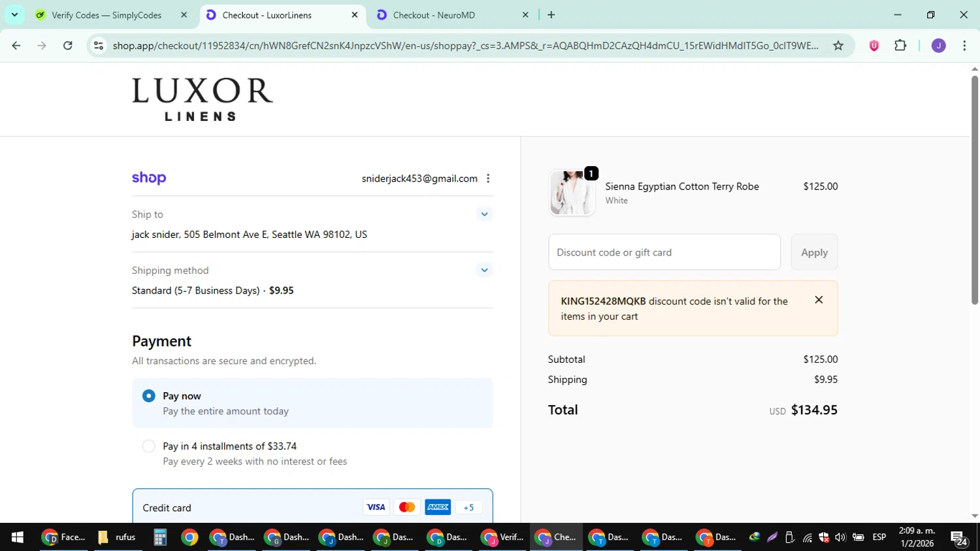Open the taskbar clock and date
Image resolution: width=980 pixels, height=551 pixels.
[x=917, y=537]
